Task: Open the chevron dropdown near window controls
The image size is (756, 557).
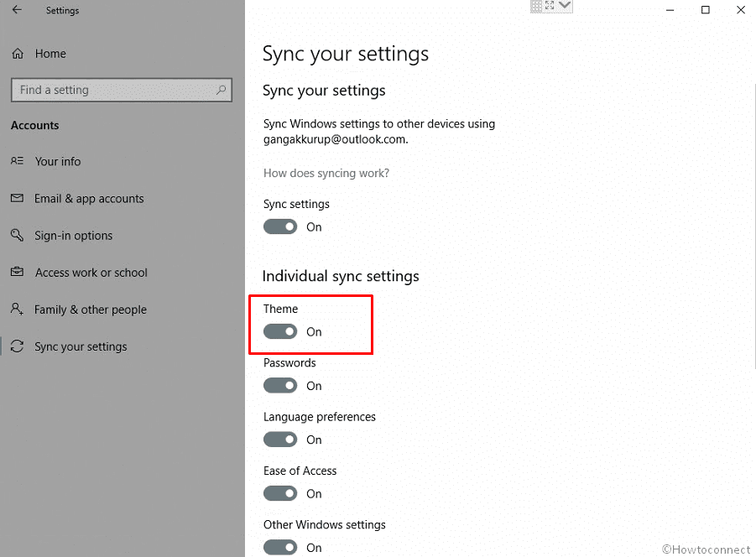Action: (563, 6)
